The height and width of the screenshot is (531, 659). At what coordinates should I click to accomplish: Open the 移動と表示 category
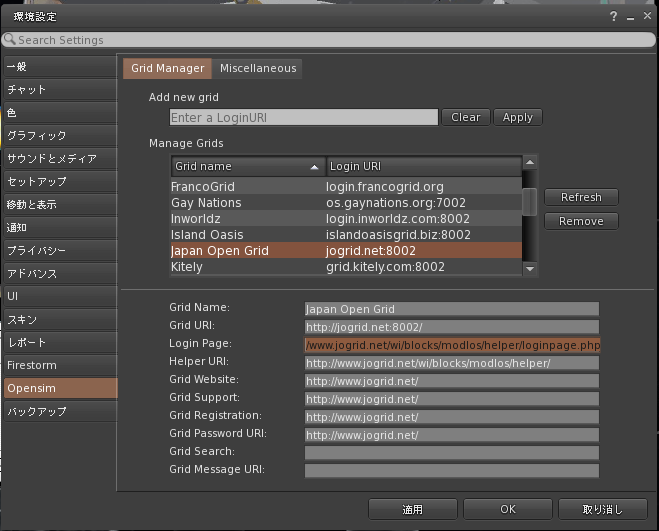61,204
